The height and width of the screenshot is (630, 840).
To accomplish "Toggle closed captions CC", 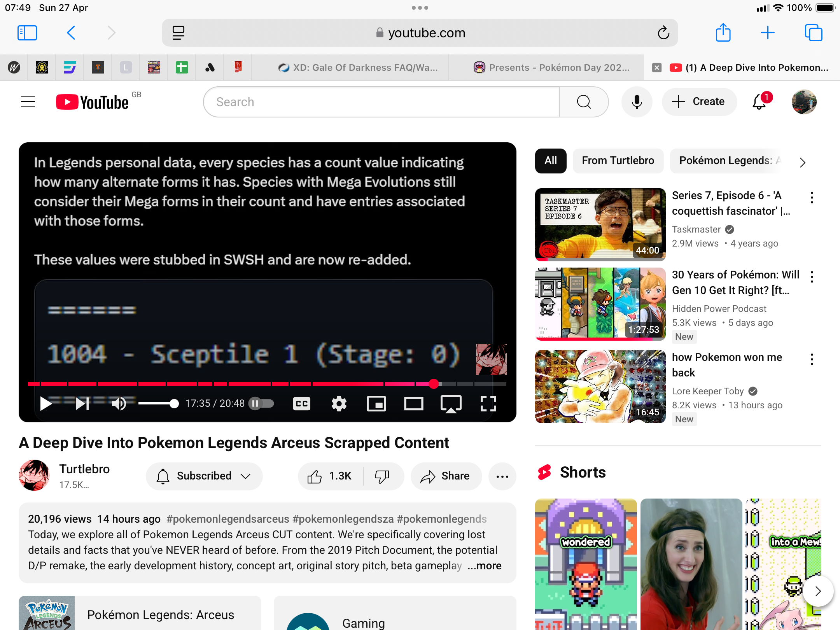I will [x=302, y=404].
